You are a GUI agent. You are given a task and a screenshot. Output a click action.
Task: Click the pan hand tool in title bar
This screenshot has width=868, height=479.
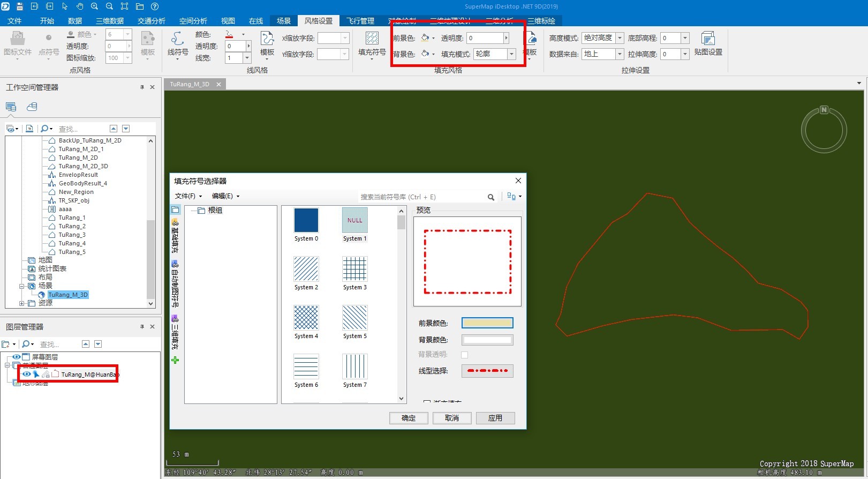click(x=79, y=6)
